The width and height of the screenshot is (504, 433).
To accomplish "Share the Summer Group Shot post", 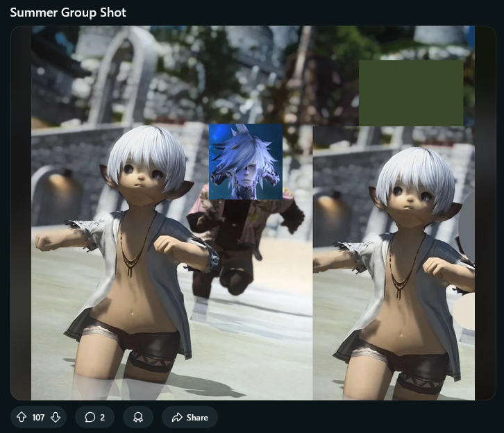I will (190, 417).
